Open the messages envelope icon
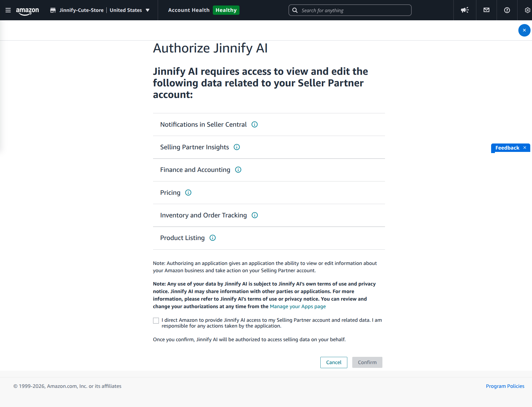The image size is (532, 407). tap(486, 10)
